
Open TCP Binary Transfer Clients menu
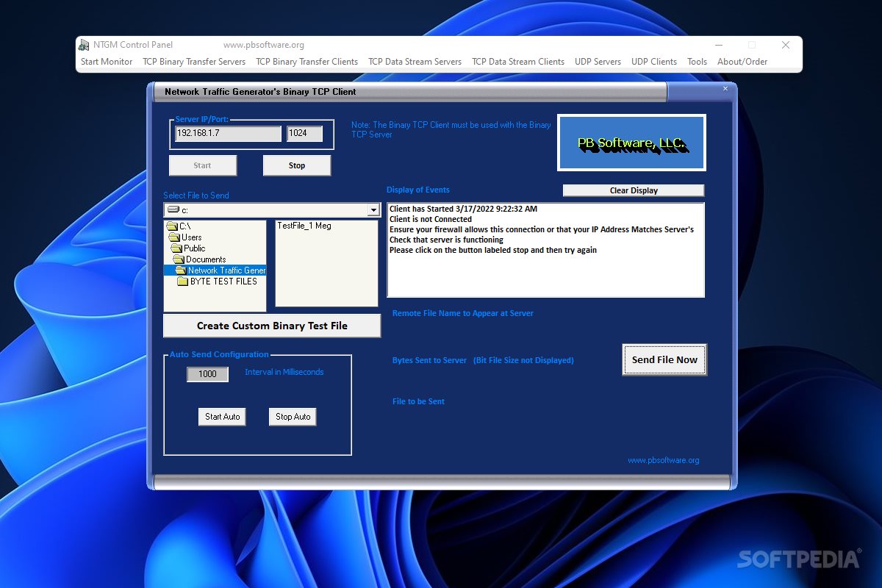[307, 62]
